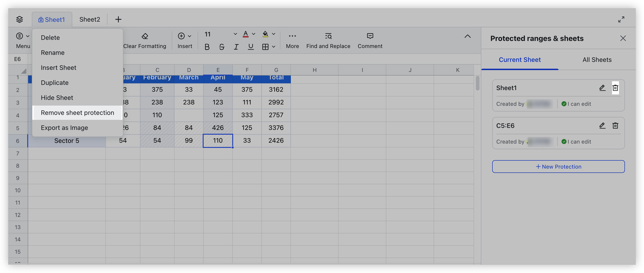Delete the C5:E6 protected range
Viewport: 644px width, 273px height.
click(x=616, y=126)
